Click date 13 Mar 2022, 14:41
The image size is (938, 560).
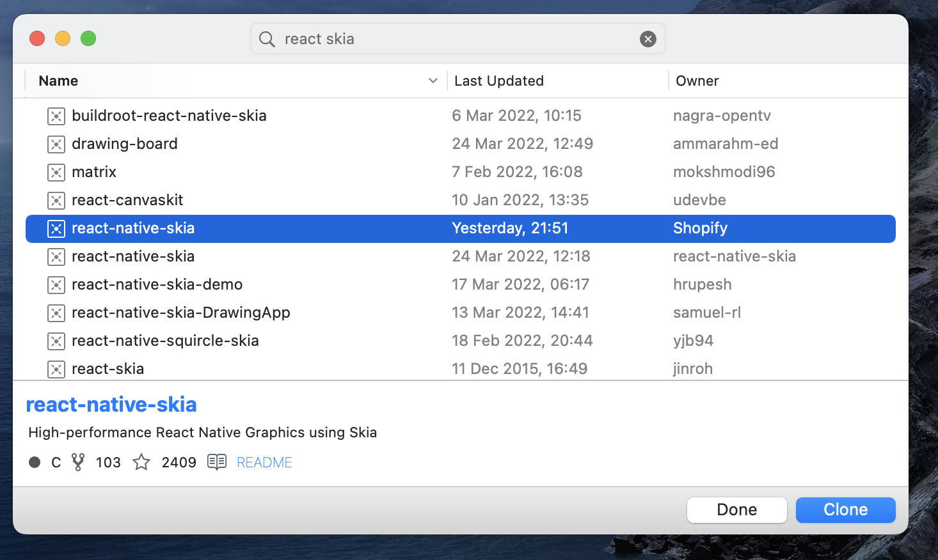[x=520, y=313]
